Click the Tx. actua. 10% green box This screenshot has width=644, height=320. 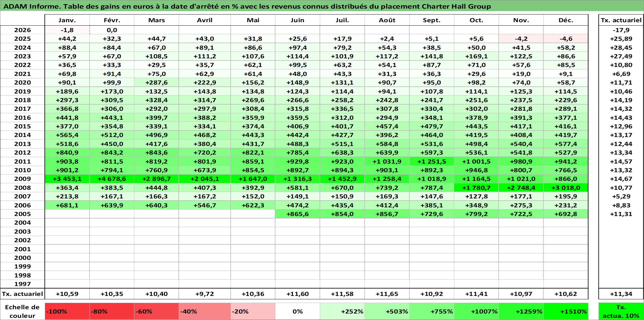pos(621,311)
